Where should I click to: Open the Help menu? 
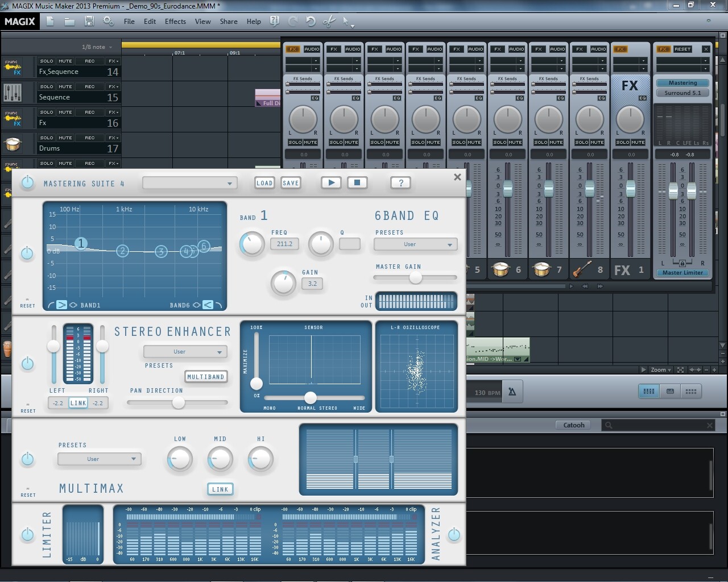click(254, 22)
